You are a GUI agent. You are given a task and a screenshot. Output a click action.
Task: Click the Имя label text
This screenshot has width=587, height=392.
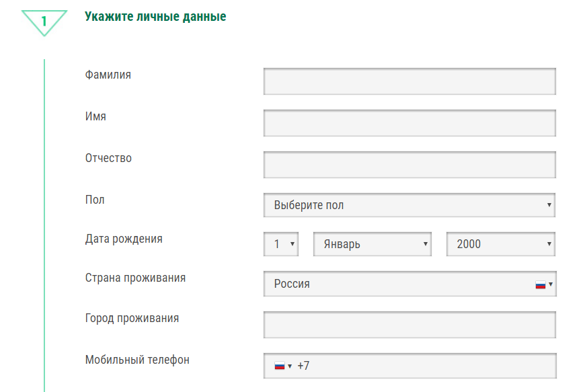click(95, 116)
